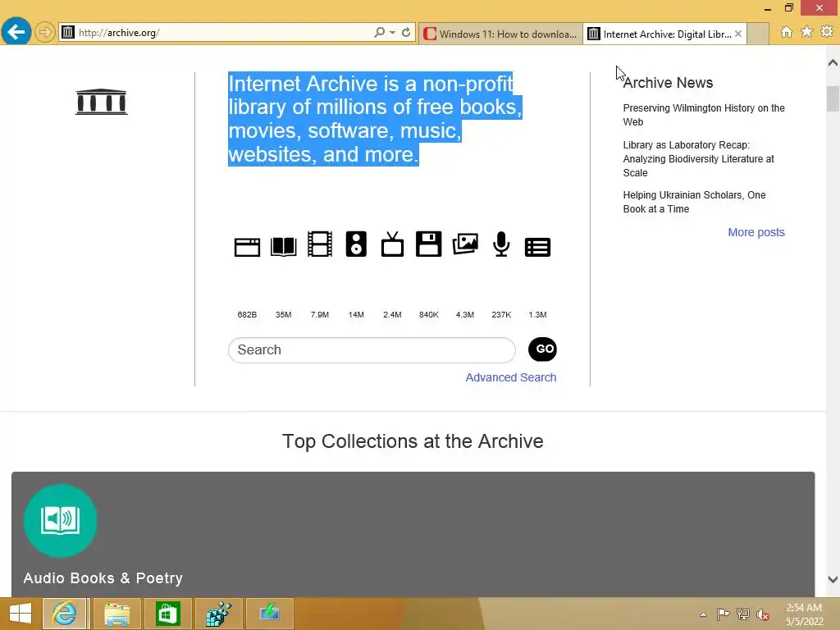
Task: Open the Images photo icon
Action: pyautogui.click(x=465, y=244)
